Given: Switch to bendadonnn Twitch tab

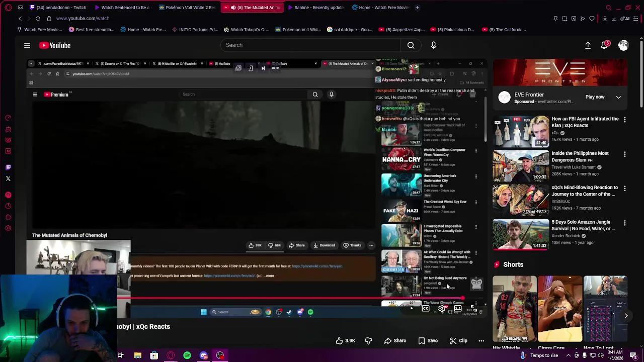Looking at the screenshot, I should pyautogui.click(x=58, y=8).
